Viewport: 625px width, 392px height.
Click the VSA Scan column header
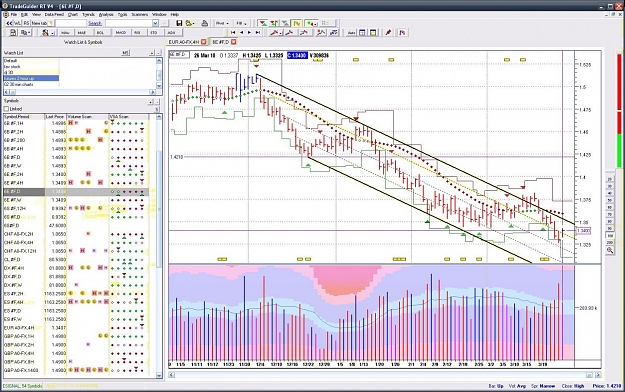pyautogui.click(x=129, y=116)
